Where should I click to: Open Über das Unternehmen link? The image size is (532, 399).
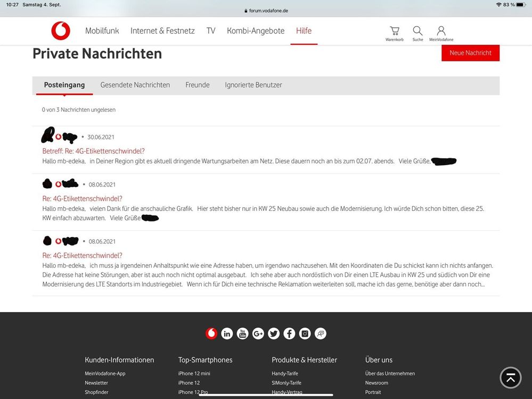click(390, 373)
